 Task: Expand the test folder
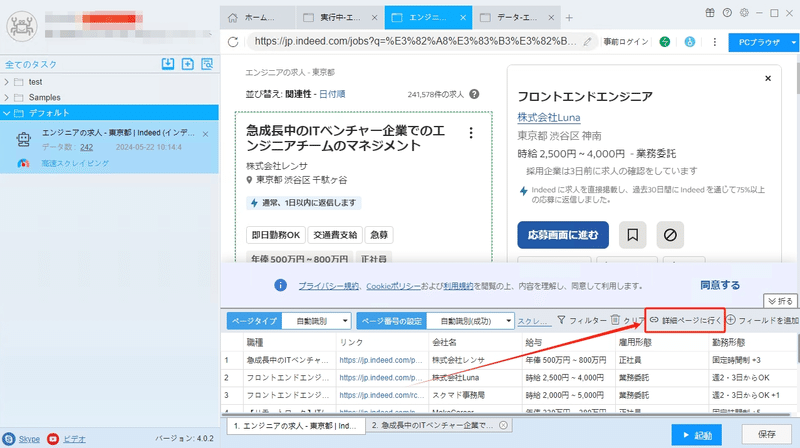[6, 82]
